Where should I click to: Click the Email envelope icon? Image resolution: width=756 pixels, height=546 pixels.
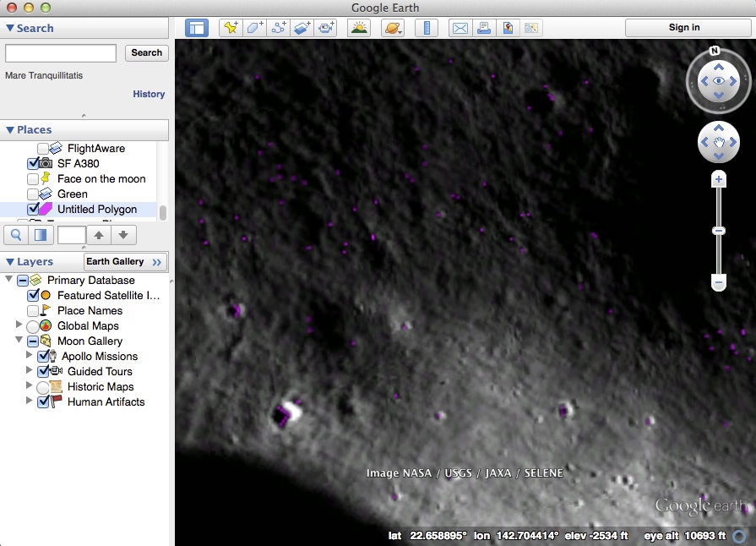[460, 28]
